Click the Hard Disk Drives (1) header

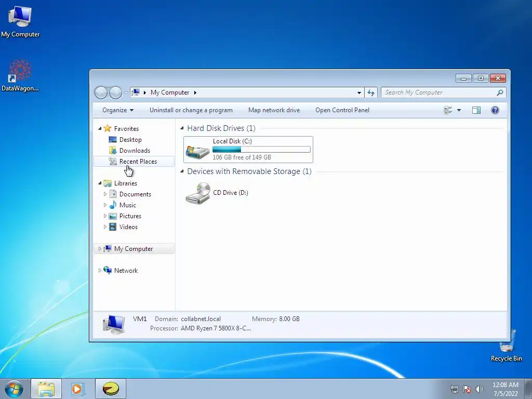pos(221,128)
